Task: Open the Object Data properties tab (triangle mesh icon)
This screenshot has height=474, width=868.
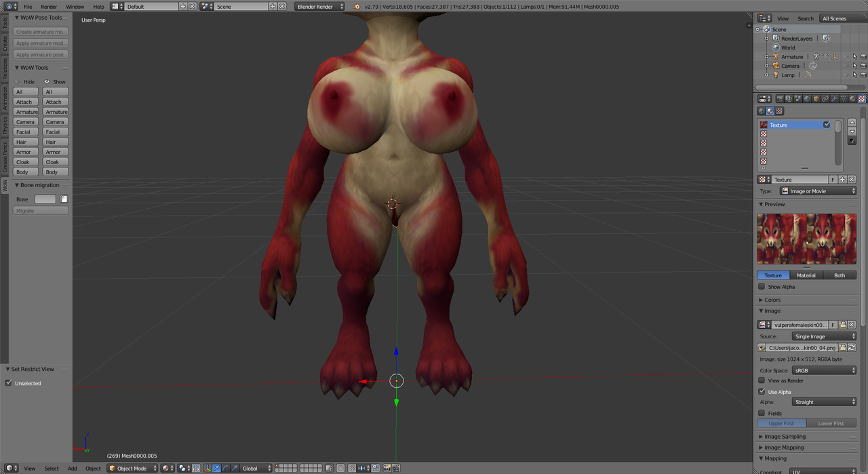Action: coord(844,98)
